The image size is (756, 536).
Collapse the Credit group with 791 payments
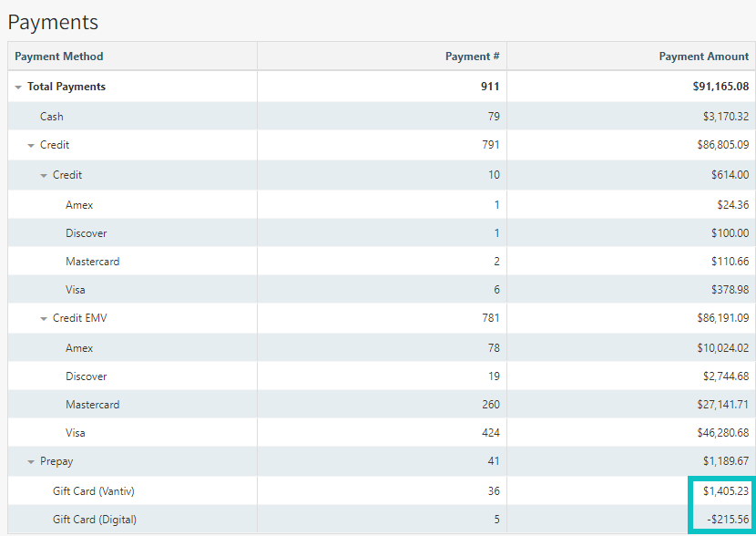point(31,146)
